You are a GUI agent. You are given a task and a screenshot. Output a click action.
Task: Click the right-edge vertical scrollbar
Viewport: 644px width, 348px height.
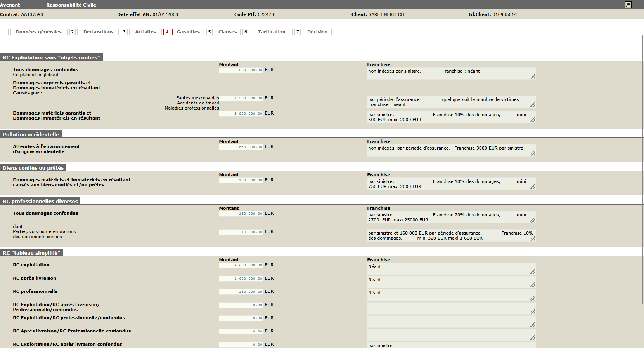point(642,169)
